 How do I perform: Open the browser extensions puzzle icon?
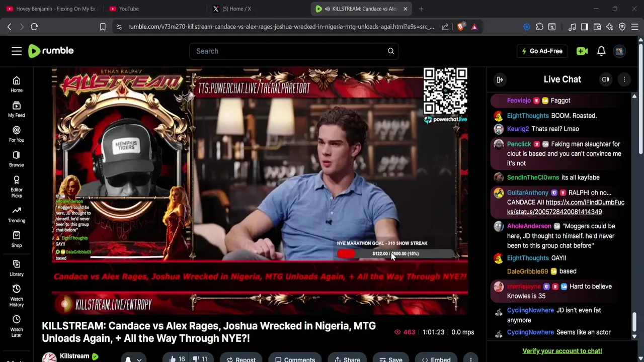point(539,27)
